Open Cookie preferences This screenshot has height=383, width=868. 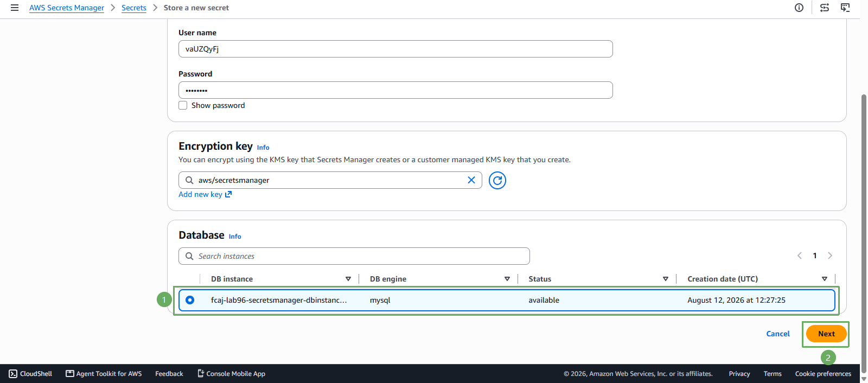point(823,374)
